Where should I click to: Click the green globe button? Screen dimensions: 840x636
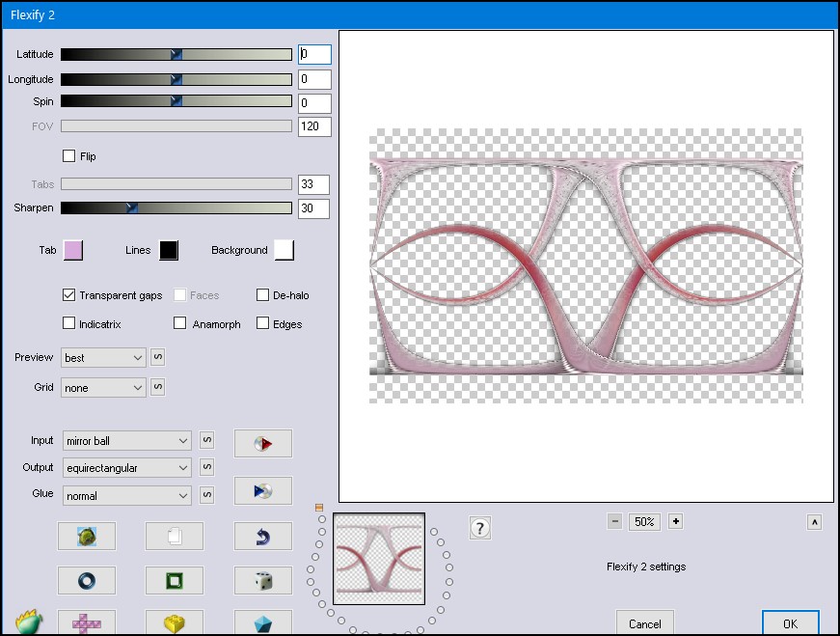click(87, 536)
